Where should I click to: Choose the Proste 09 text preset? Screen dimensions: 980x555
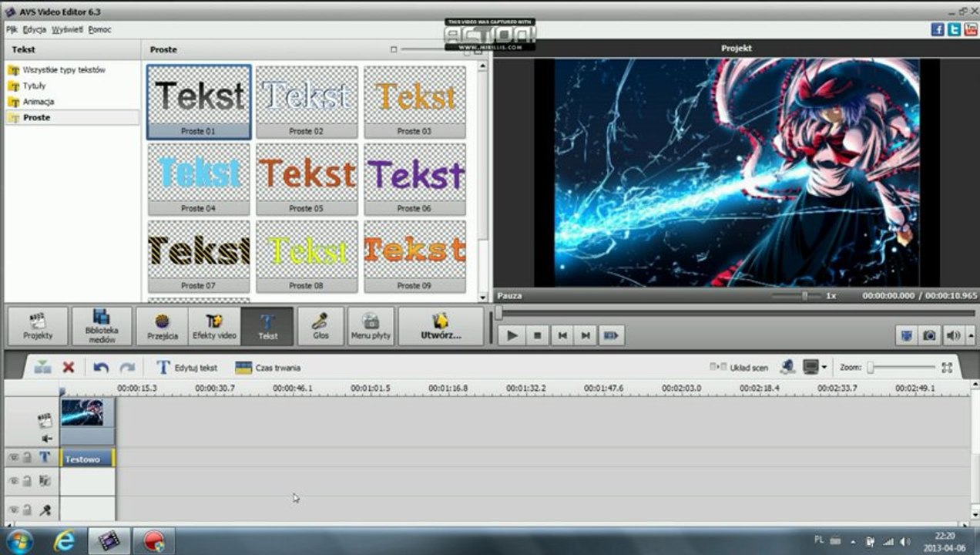414,256
